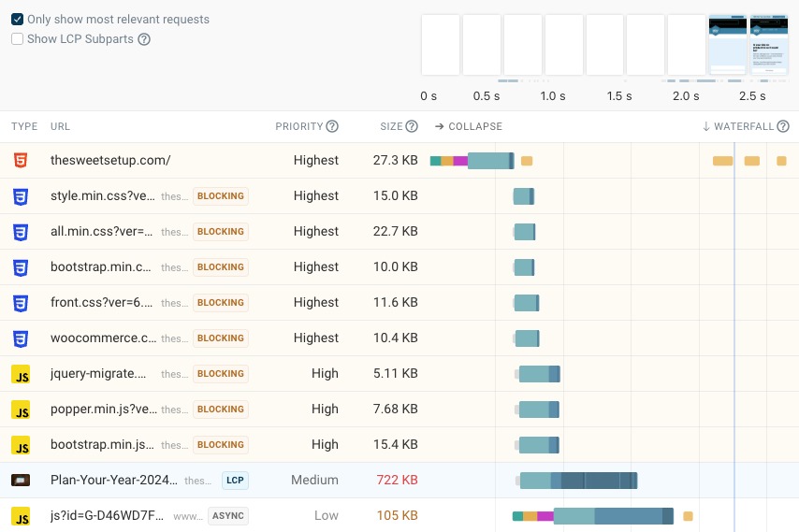Select second-to-last filmstrip frame
The width and height of the screenshot is (799, 532).
tap(728, 45)
